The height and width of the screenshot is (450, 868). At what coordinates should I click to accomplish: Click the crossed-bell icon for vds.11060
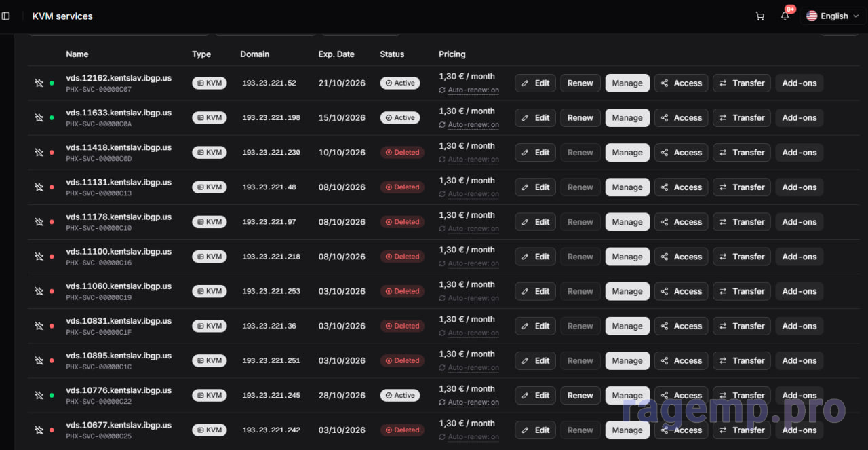click(x=39, y=291)
